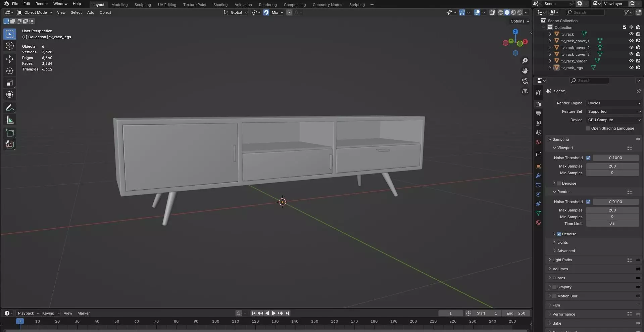
Task: Select the Rotate tool
Action: [10, 71]
